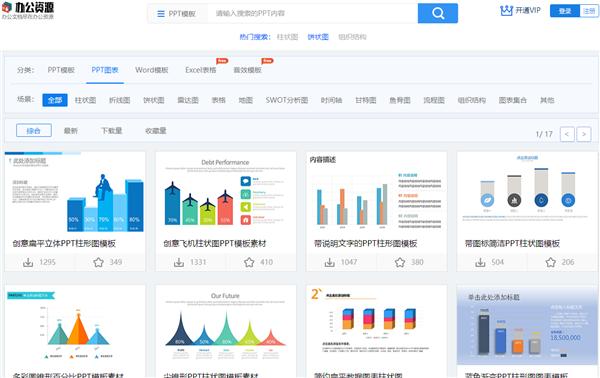Screen dimensions: 600x378
Task: Open the Excel表格 category tab
Action: 201,70
